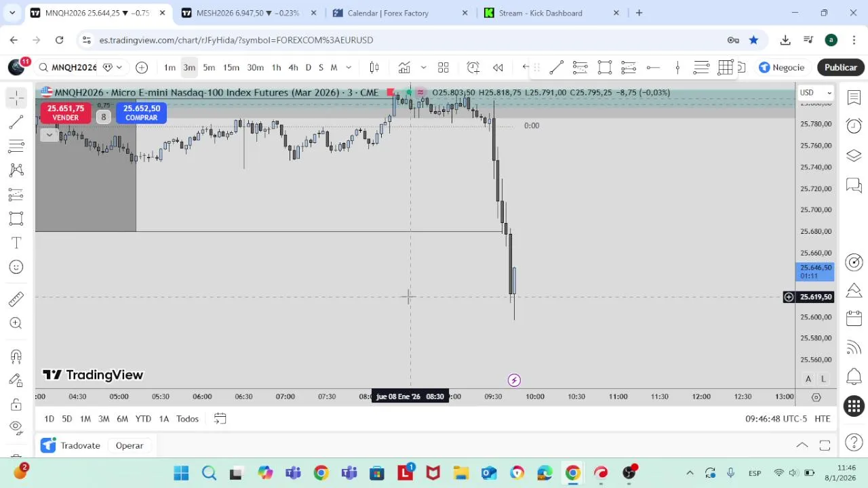Open the watchlist panel
This screenshot has height=488, width=868.
click(854, 98)
